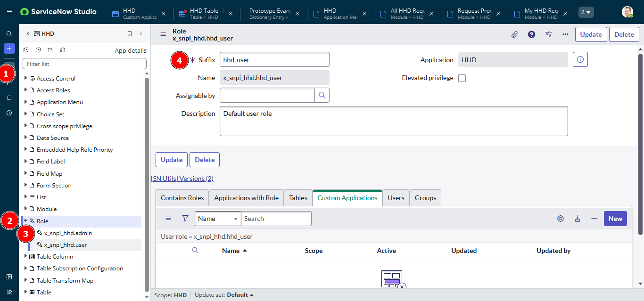Open bookmarks in the left rail
The width and height of the screenshot is (644, 301).
9,98
